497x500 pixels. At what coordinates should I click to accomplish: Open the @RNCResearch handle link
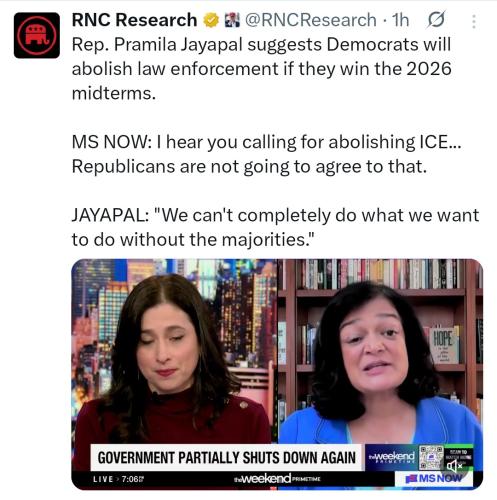(311, 20)
